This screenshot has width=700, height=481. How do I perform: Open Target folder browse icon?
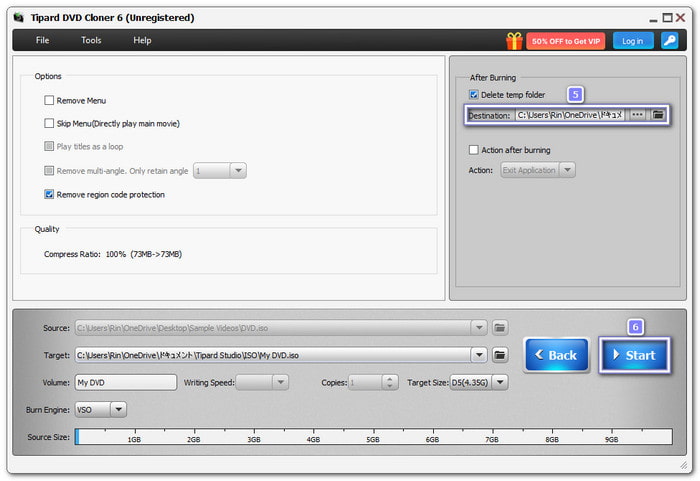[x=500, y=355]
